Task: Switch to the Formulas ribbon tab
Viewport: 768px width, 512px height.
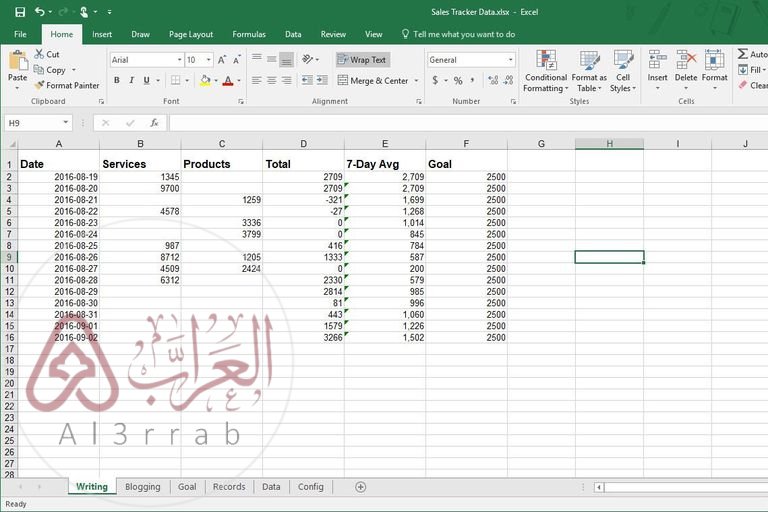Action: click(249, 34)
